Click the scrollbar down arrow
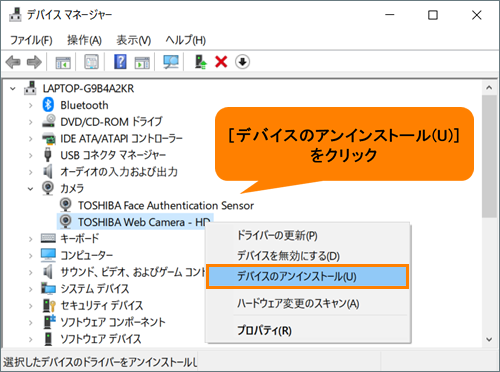Image resolution: width=500 pixels, height=372 pixels. pyautogui.click(x=489, y=340)
